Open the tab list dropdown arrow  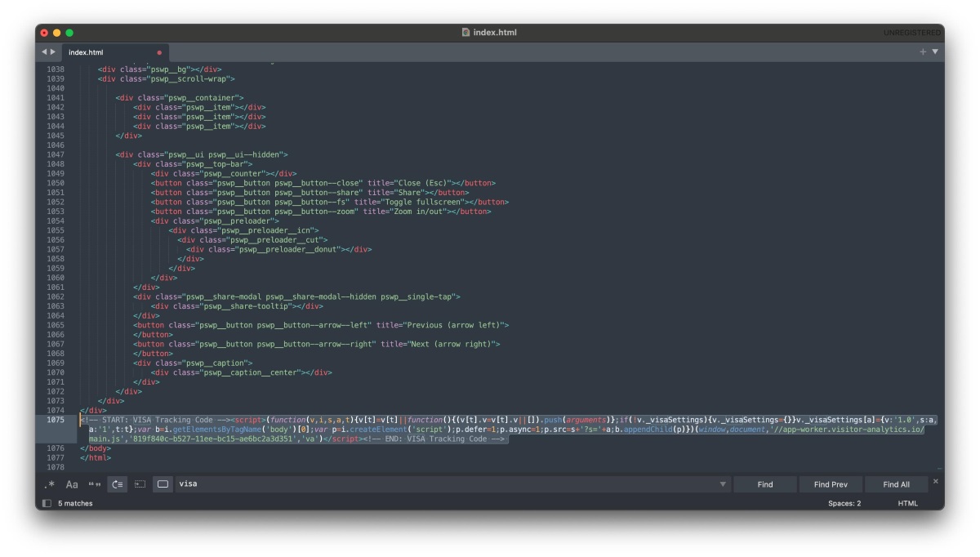pyautogui.click(x=935, y=51)
